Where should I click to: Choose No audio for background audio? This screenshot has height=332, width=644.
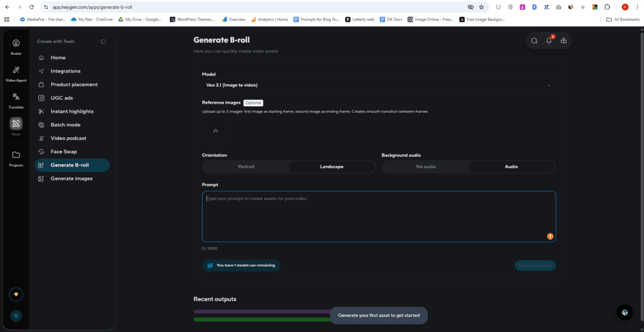point(426,167)
